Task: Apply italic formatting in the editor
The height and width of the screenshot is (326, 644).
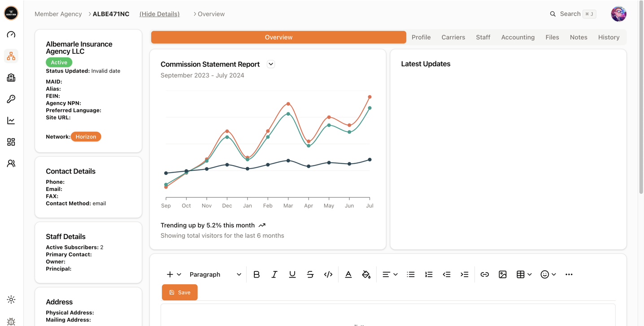Action: [274, 274]
